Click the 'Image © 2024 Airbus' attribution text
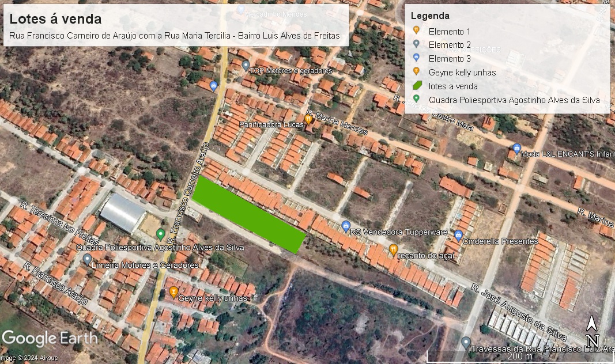Viewport: 615px width, 364px height. tap(29, 358)
